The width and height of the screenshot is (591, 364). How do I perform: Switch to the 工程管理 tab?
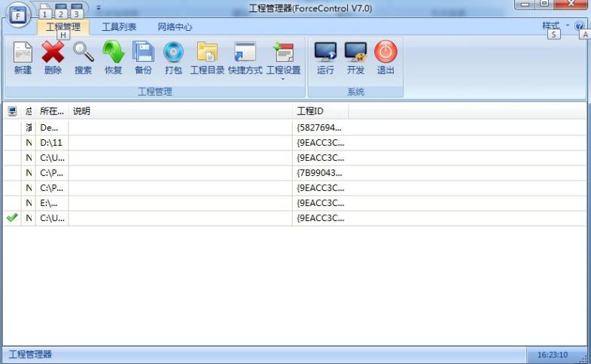(x=63, y=27)
